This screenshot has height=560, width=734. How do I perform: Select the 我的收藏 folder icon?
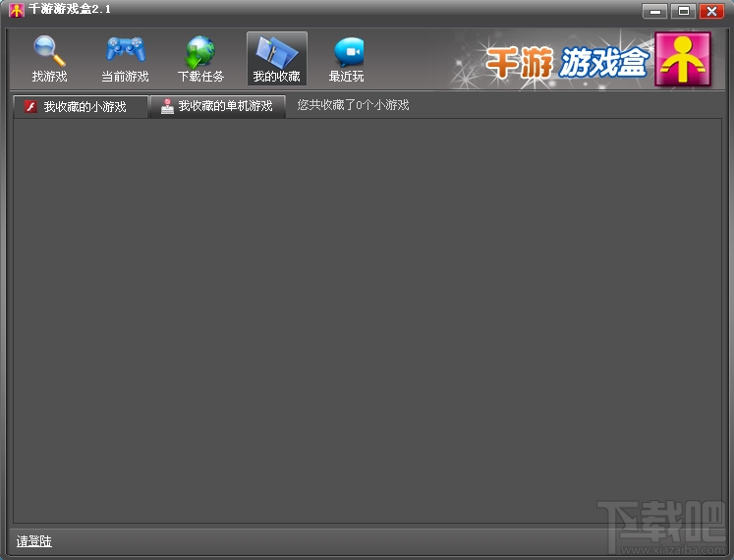click(x=277, y=53)
